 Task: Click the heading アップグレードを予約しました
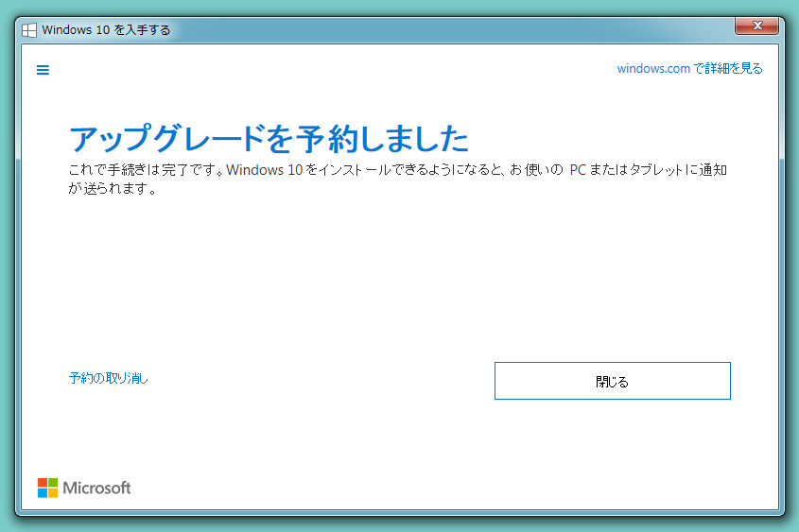point(269,139)
